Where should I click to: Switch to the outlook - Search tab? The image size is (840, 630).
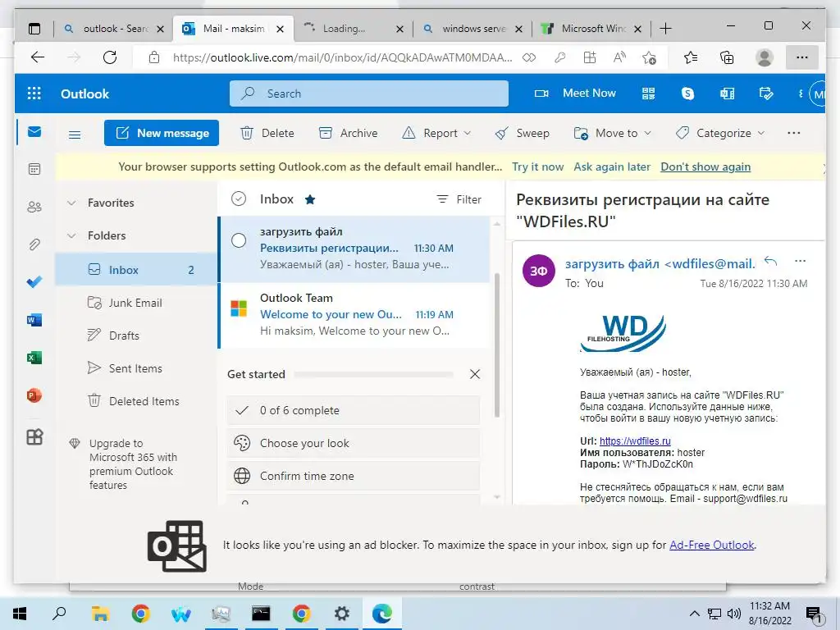[x=113, y=29]
